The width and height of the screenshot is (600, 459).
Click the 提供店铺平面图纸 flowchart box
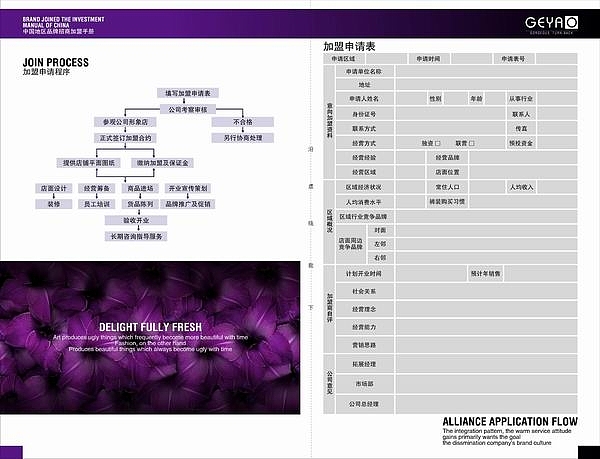click(89, 163)
